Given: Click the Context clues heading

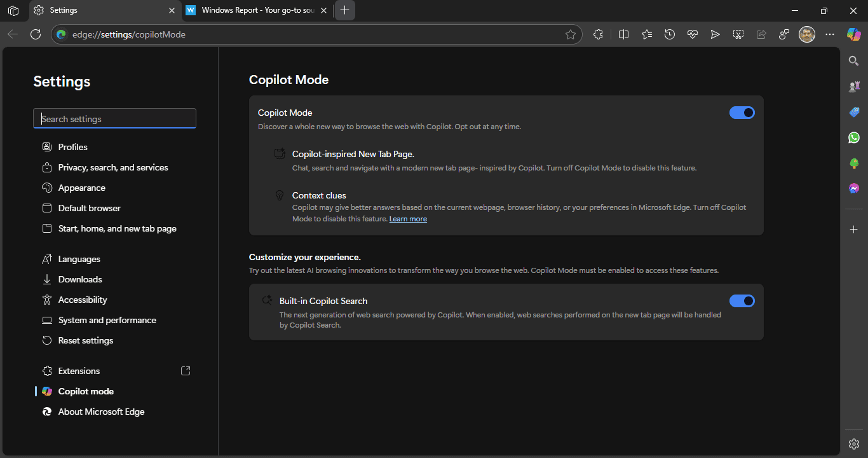Looking at the screenshot, I should [319, 195].
